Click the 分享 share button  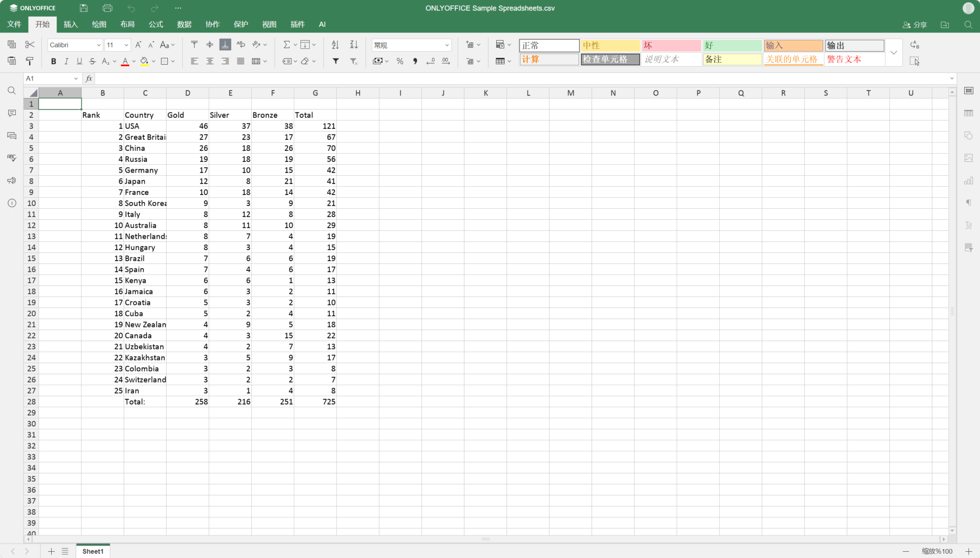[x=914, y=25]
